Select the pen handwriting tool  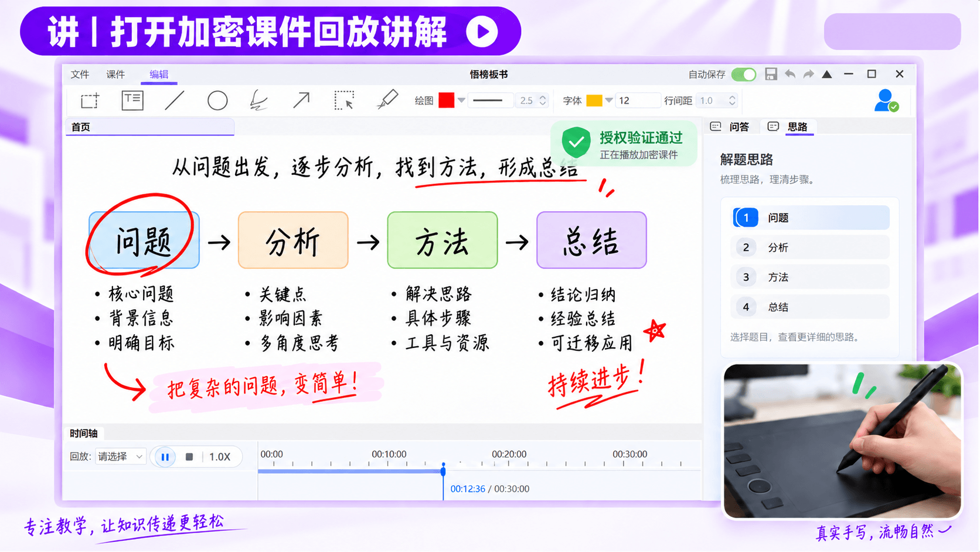pyautogui.click(x=387, y=100)
